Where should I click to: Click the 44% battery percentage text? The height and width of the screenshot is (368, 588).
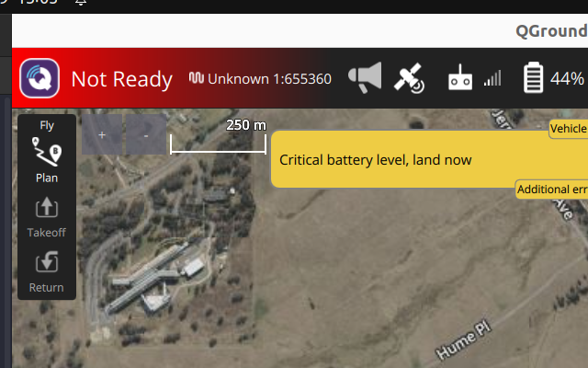tap(567, 78)
